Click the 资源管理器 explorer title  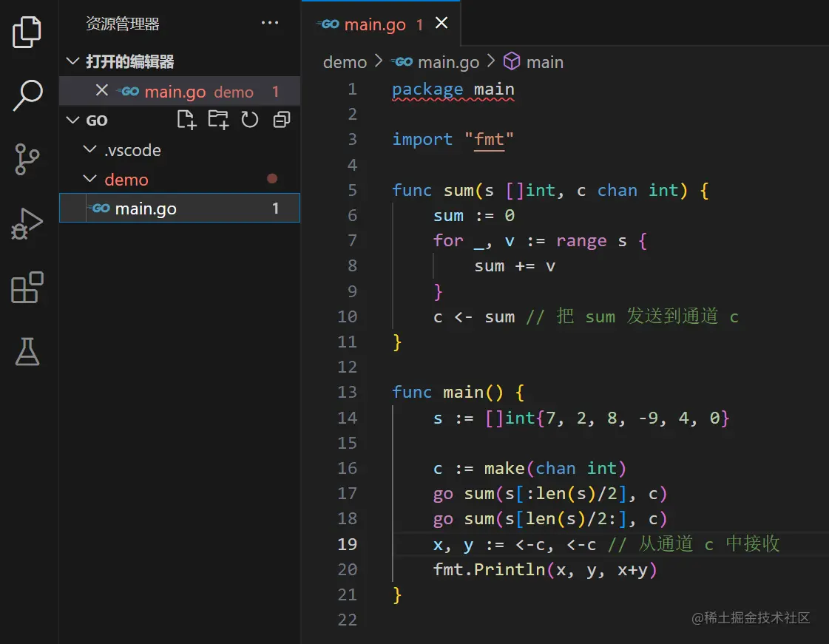(122, 24)
